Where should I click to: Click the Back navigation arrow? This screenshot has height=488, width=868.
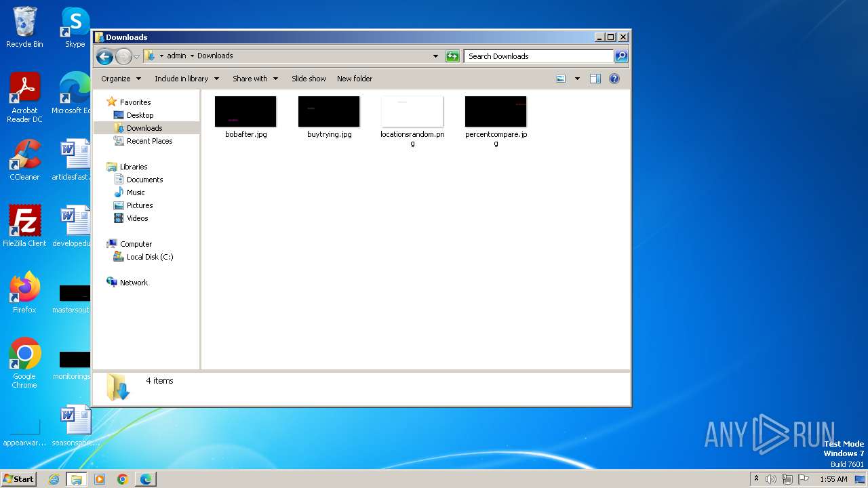click(104, 56)
